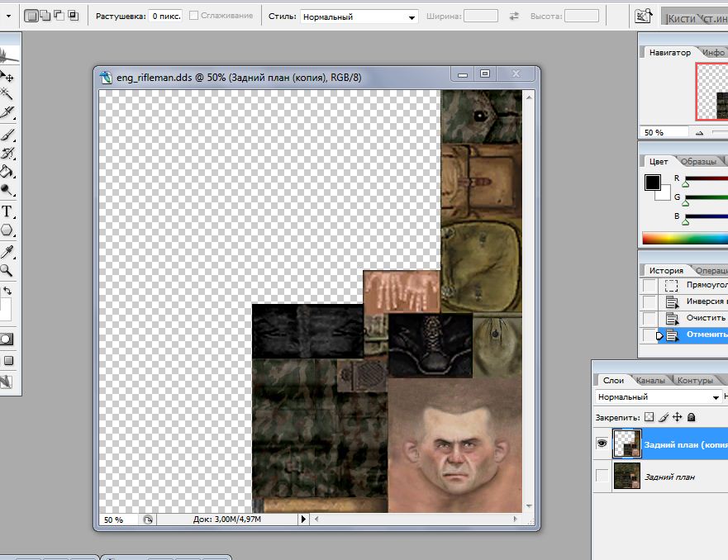Open the Стиль dropdown in options bar
The image size is (728, 560).
click(x=359, y=17)
